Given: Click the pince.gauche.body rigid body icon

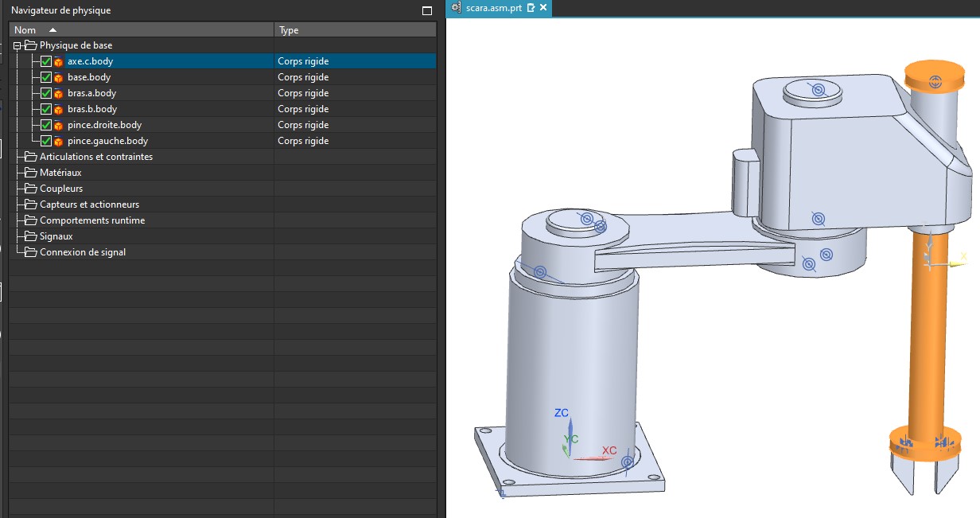Looking at the screenshot, I should pyautogui.click(x=59, y=141).
